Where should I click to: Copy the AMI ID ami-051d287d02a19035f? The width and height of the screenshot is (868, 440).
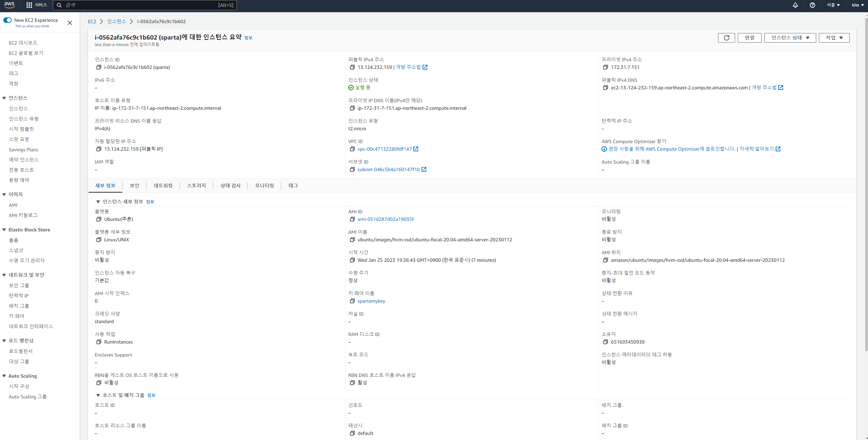(352, 219)
